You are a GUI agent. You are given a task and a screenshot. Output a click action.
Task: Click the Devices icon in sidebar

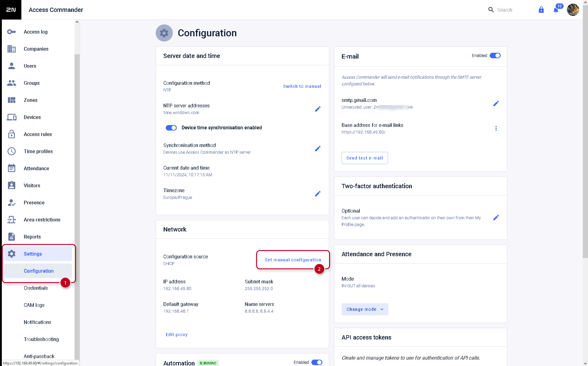(x=11, y=117)
